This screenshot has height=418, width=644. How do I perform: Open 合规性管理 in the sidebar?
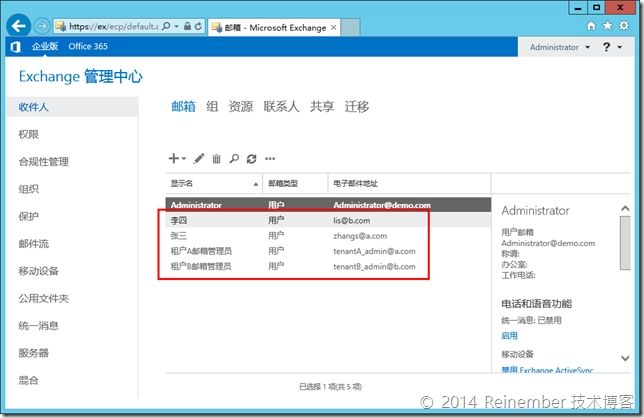(x=44, y=162)
